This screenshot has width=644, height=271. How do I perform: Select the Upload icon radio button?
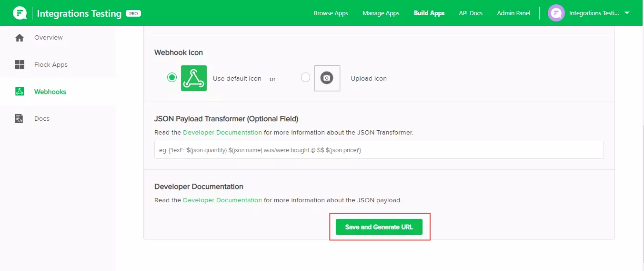pyautogui.click(x=305, y=78)
